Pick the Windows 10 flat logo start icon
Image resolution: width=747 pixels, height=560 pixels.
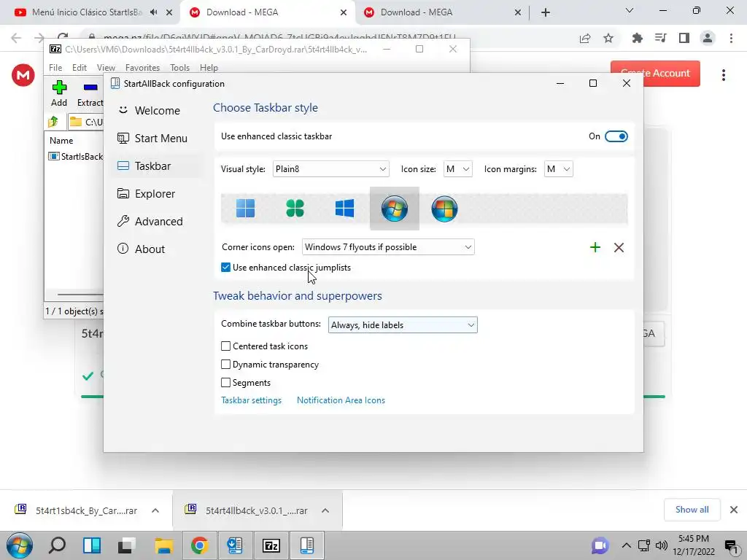tap(344, 208)
